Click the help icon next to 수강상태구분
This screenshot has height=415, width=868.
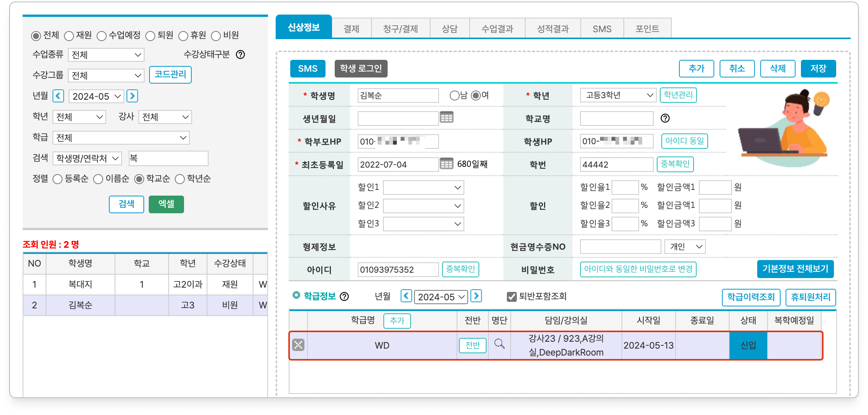[x=240, y=54]
